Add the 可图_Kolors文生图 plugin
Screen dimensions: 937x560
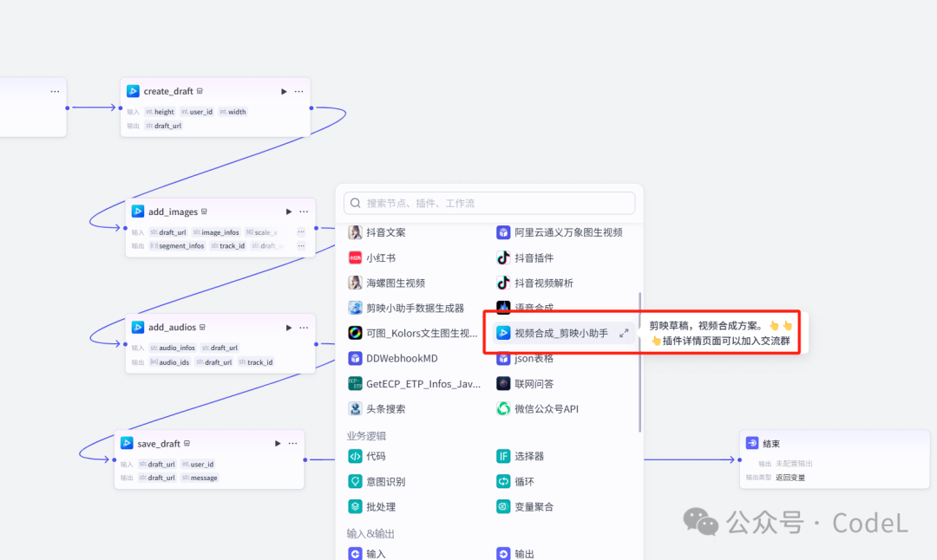pyautogui.click(x=412, y=333)
